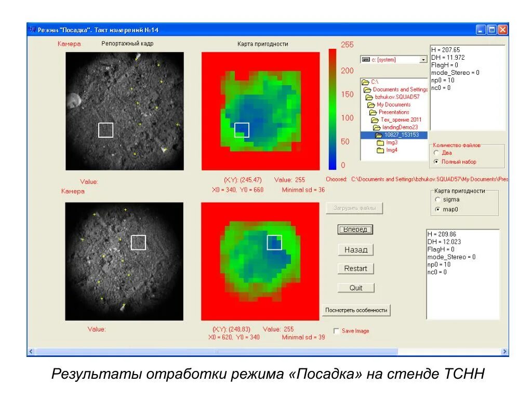The height and width of the screenshot is (399, 532).
Task: Click the upper suitability map
Action: 261,111
